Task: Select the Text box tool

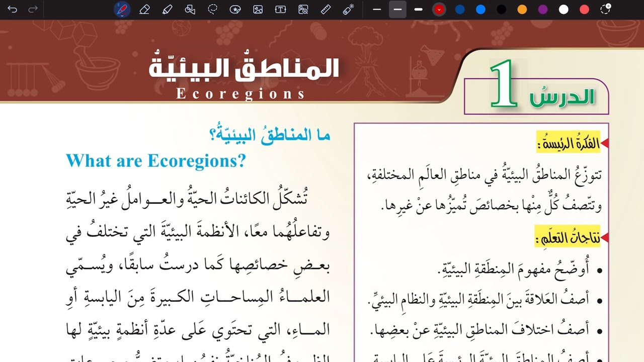Action: coord(280,9)
